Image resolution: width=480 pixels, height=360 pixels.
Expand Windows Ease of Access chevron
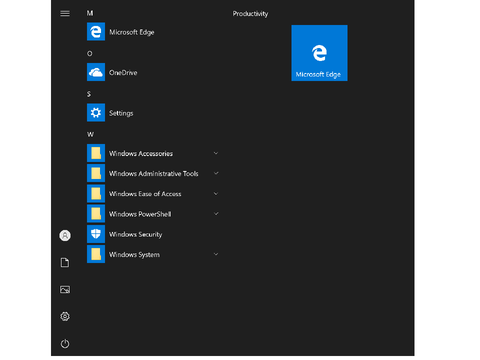(x=216, y=194)
